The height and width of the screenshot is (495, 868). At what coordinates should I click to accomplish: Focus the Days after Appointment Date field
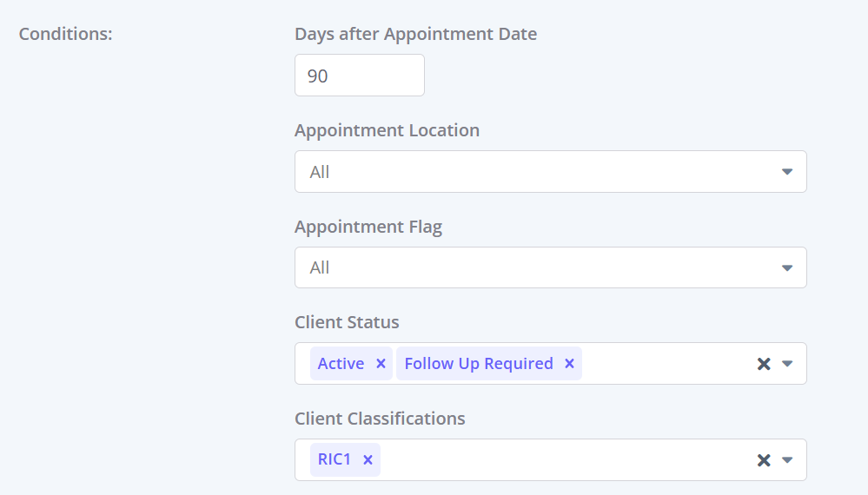click(359, 76)
